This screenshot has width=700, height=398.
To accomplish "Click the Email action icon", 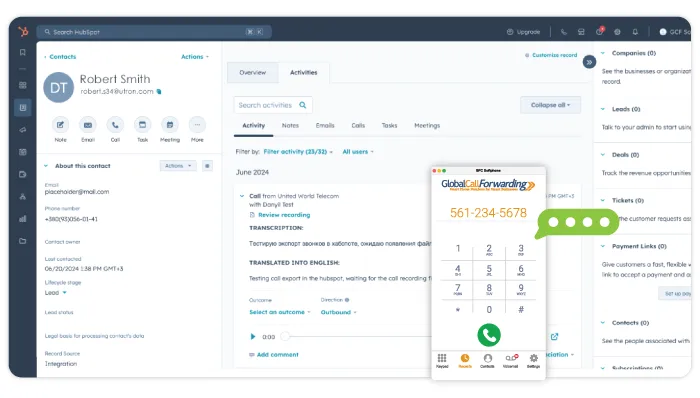I will 88,125.
